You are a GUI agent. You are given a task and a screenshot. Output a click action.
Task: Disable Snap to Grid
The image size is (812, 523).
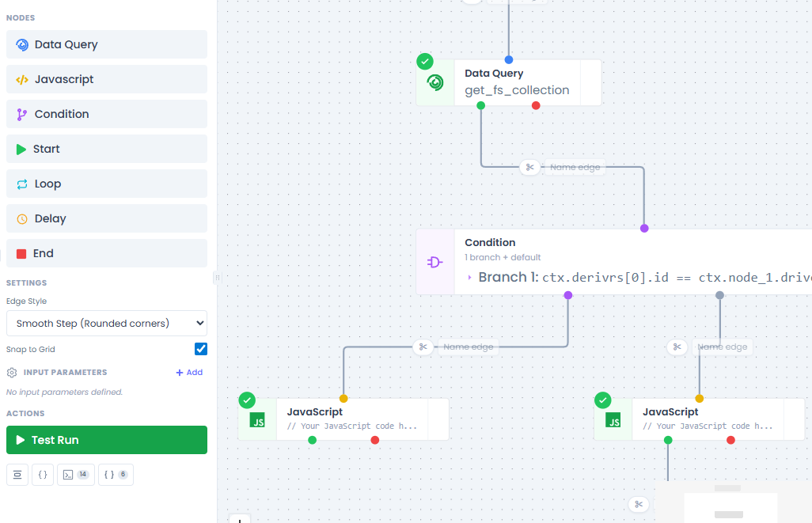coord(200,349)
